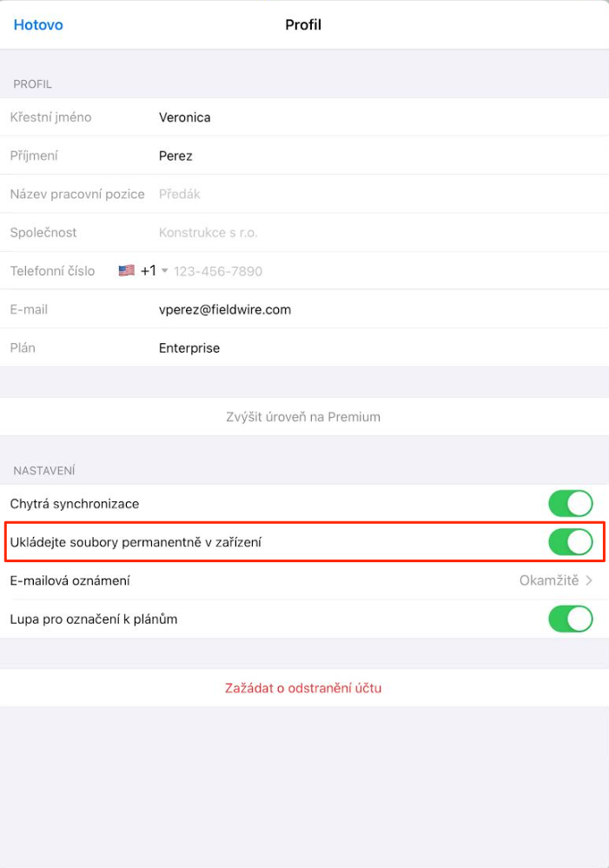This screenshot has width=609, height=868.
Task: Click the US flag country icon
Action: pos(127,271)
